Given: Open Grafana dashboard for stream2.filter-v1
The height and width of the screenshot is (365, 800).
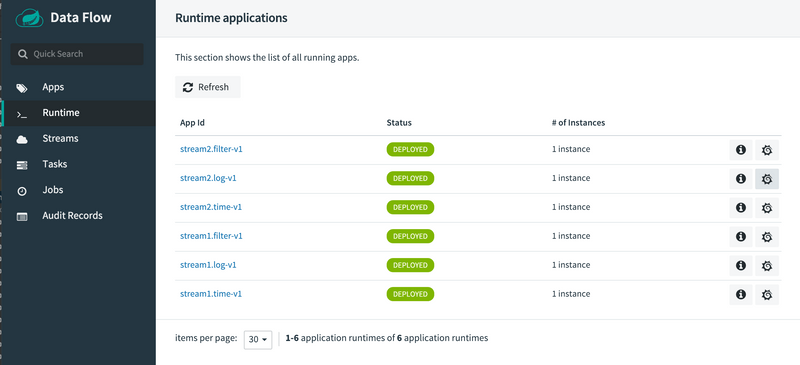Looking at the screenshot, I should pos(767,150).
